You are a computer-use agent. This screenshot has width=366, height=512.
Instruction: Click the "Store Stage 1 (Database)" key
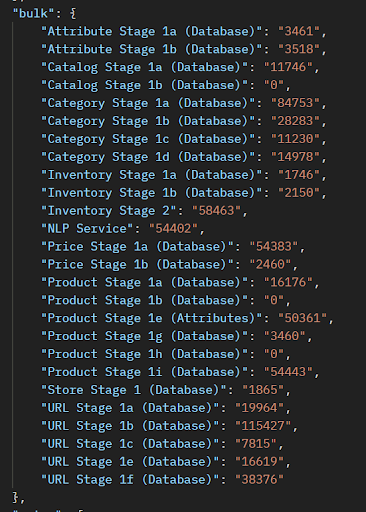tap(133, 390)
